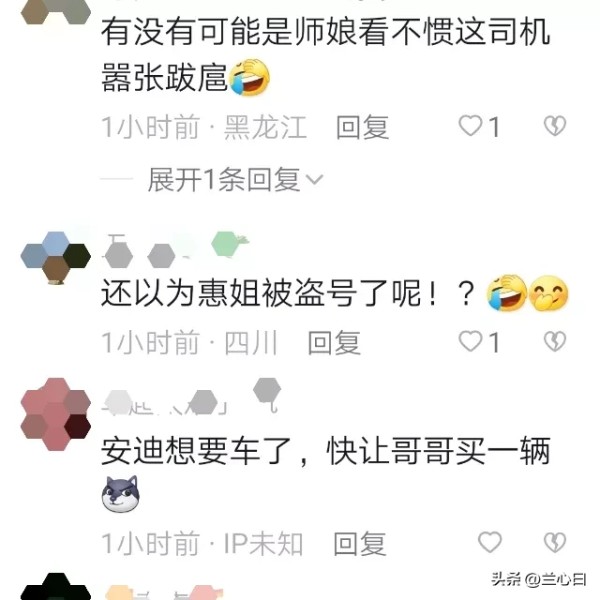
Task: Dislike the IP未知 comment via broken heart
Action: pos(555,542)
